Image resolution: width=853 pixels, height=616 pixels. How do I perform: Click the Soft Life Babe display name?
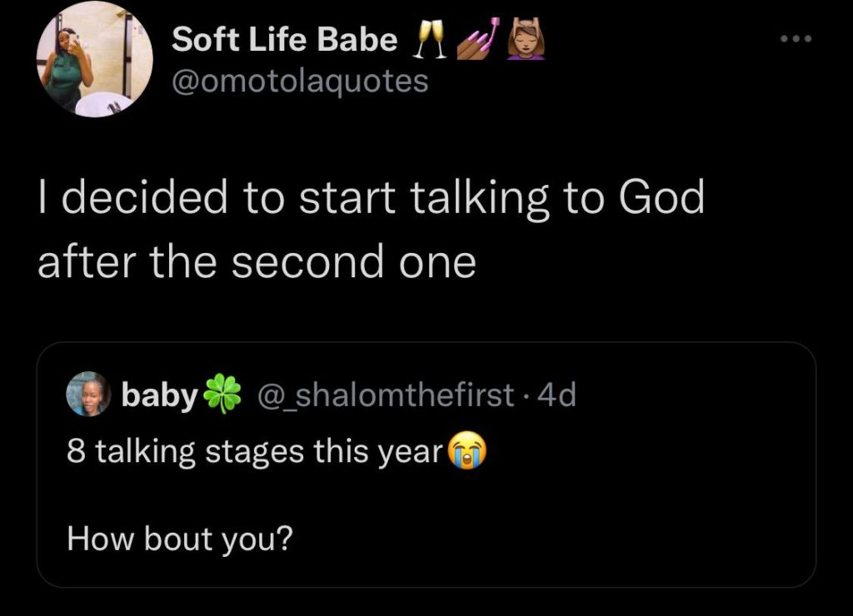pyautogui.click(x=284, y=40)
